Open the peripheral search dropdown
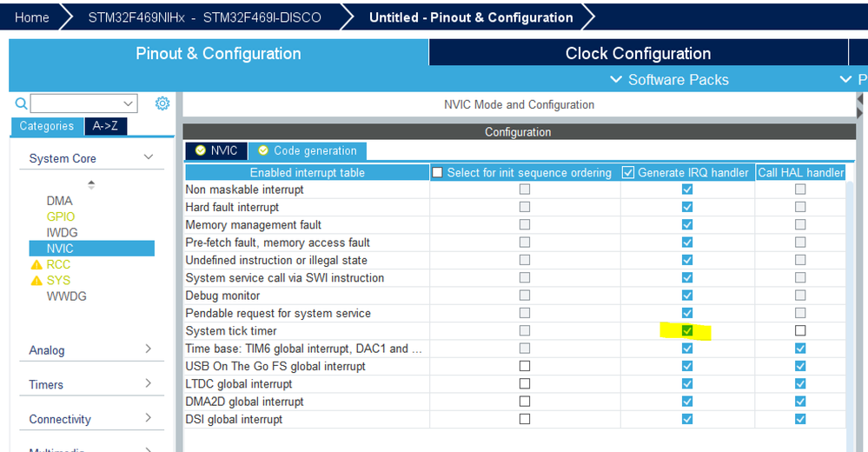This screenshot has width=868, height=452. click(128, 103)
